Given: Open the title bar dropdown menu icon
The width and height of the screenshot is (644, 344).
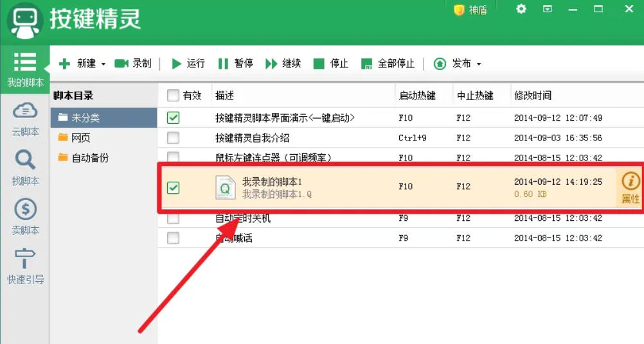Looking at the screenshot, I should coord(548,9).
